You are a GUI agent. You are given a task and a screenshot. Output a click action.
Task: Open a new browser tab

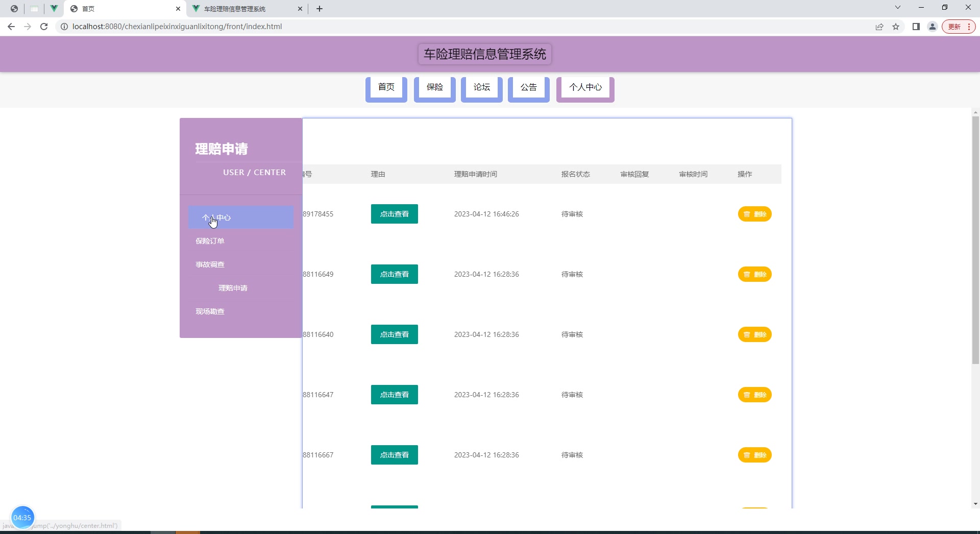[x=320, y=9]
